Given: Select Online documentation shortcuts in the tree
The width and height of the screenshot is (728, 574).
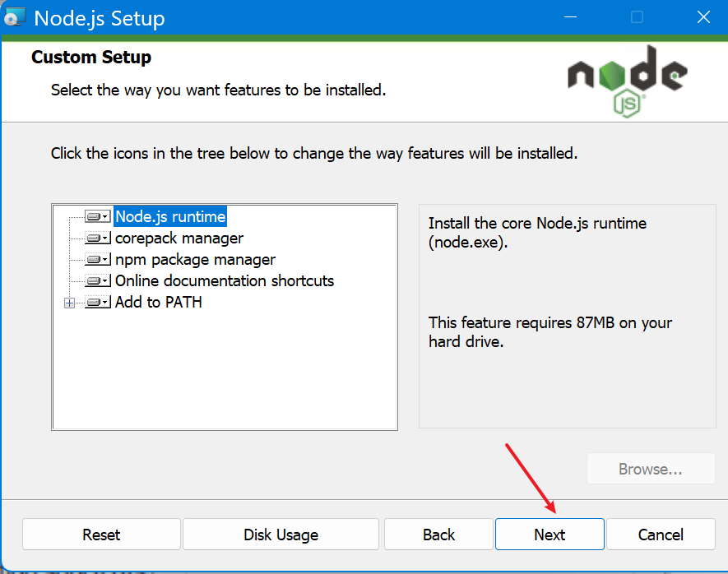Looking at the screenshot, I should pos(225,280).
